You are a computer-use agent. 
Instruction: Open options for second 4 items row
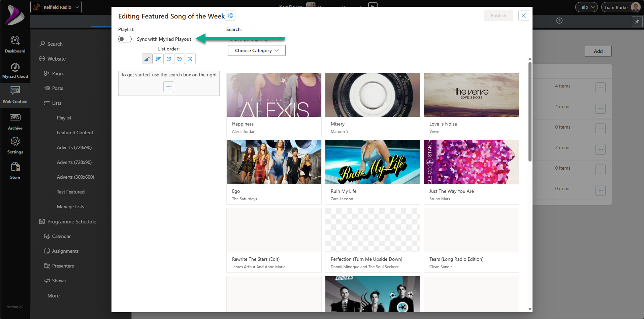tap(601, 108)
